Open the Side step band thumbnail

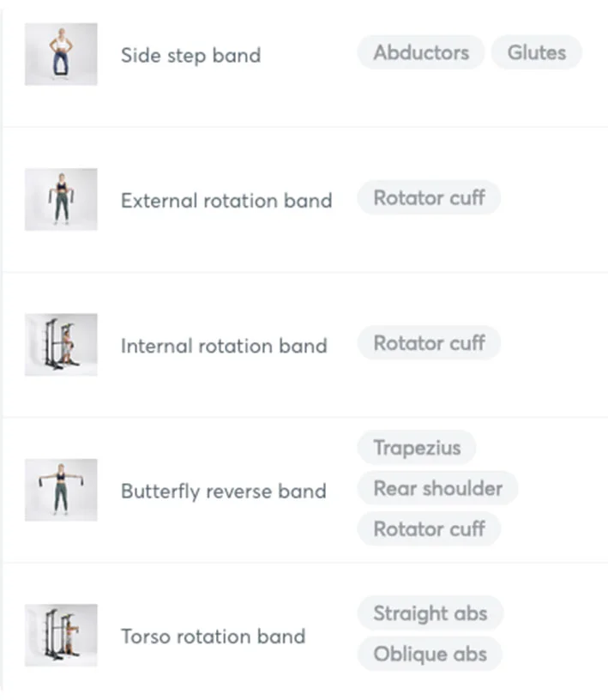tap(61, 54)
